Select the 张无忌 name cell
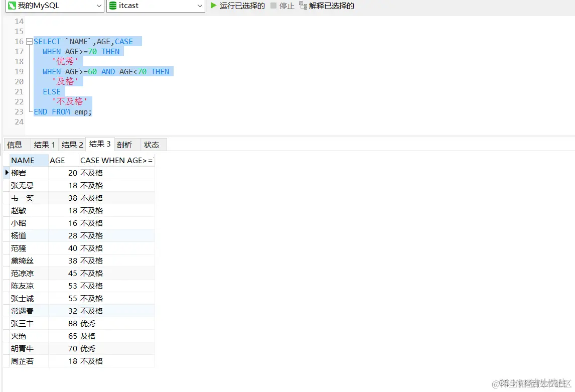The image size is (575, 392). point(29,186)
